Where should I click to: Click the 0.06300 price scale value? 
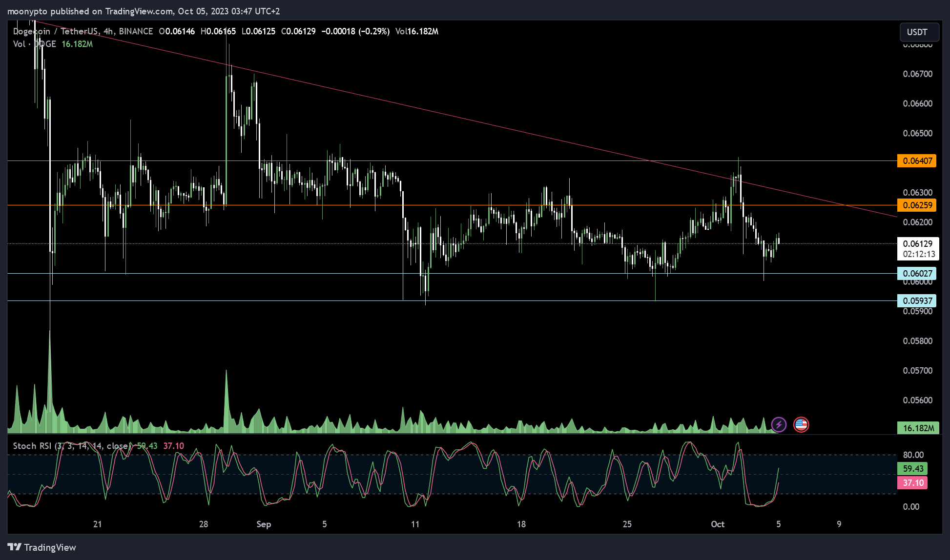click(x=918, y=193)
